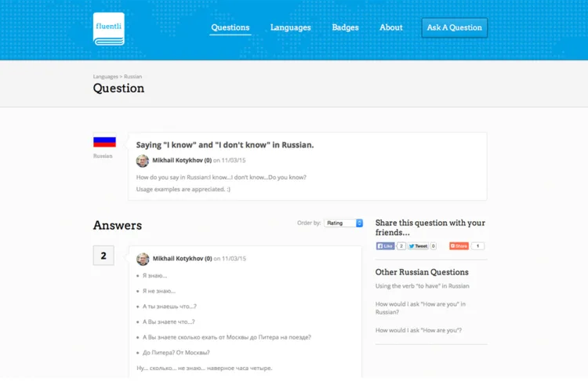Open How are you in Russian question
Screen dimensions: 588x381
[420, 308]
